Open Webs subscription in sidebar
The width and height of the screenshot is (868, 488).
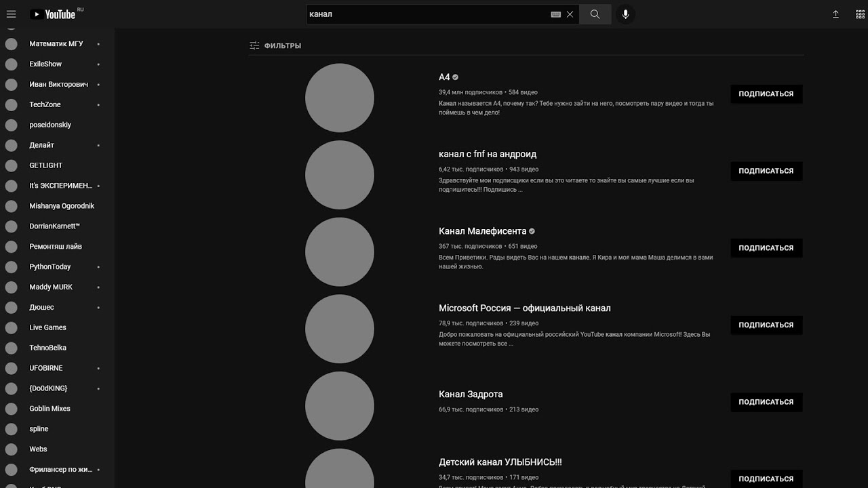pyautogui.click(x=57, y=449)
